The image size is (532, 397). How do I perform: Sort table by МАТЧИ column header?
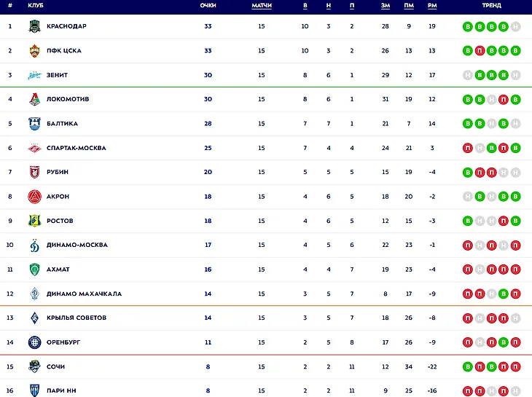[261, 5]
